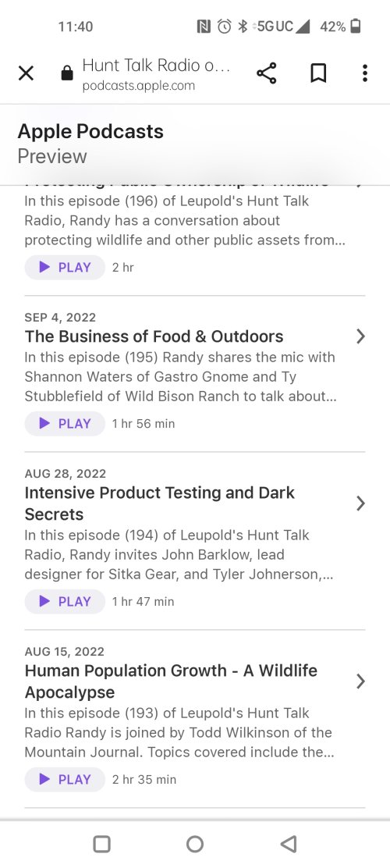390x868 pixels.
Task: Tap the podcasts.apple.com address bar
Action: click(155, 73)
